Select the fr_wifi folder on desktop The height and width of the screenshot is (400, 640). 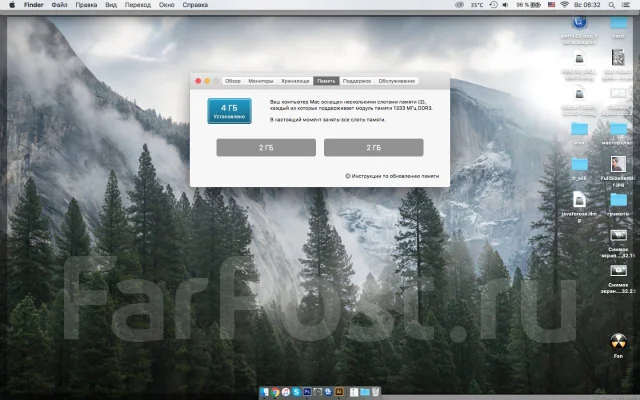[x=579, y=164]
